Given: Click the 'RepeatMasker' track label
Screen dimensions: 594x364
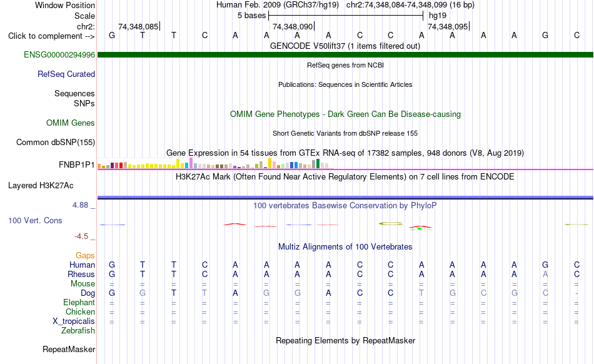Looking at the screenshot, I should click(x=69, y=350).
